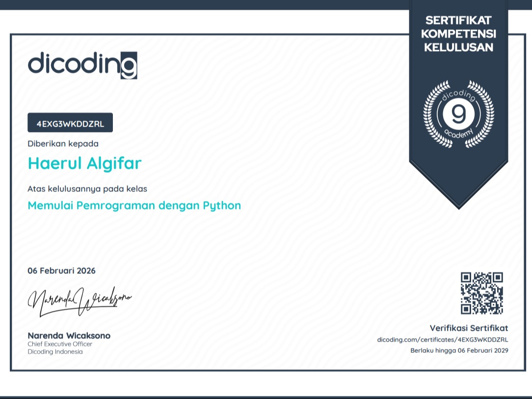Select the Chief Executive Officer title text
532x399 pixels.
[60, 344]
